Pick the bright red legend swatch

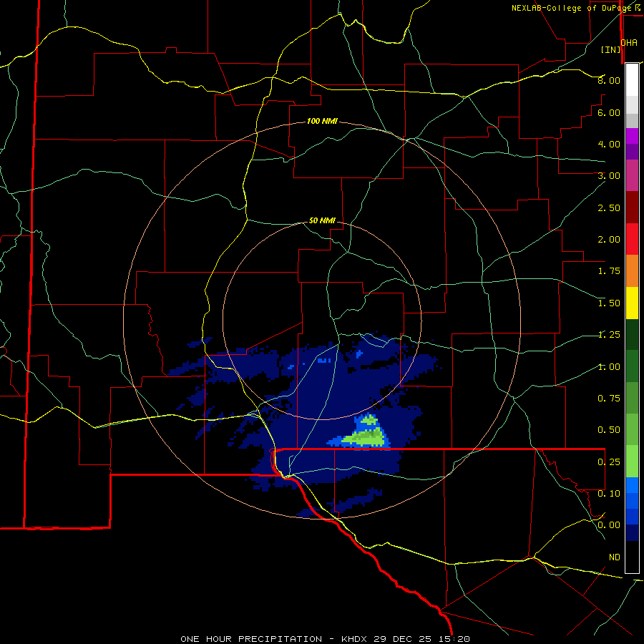632,239
